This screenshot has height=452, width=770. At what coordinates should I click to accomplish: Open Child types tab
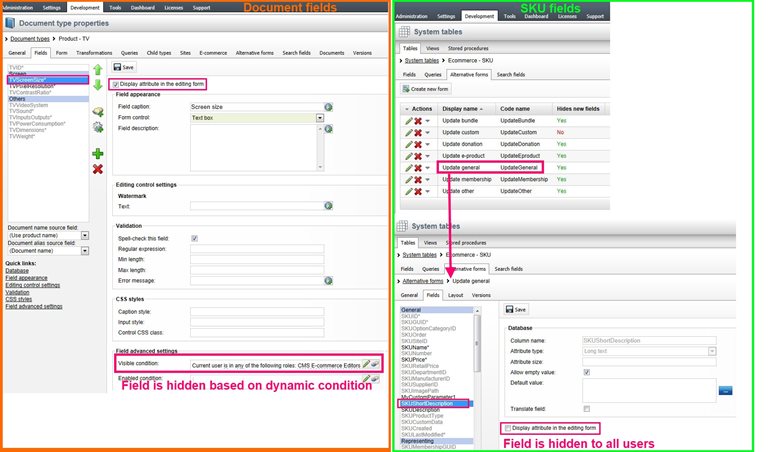(x=159, y=53)
